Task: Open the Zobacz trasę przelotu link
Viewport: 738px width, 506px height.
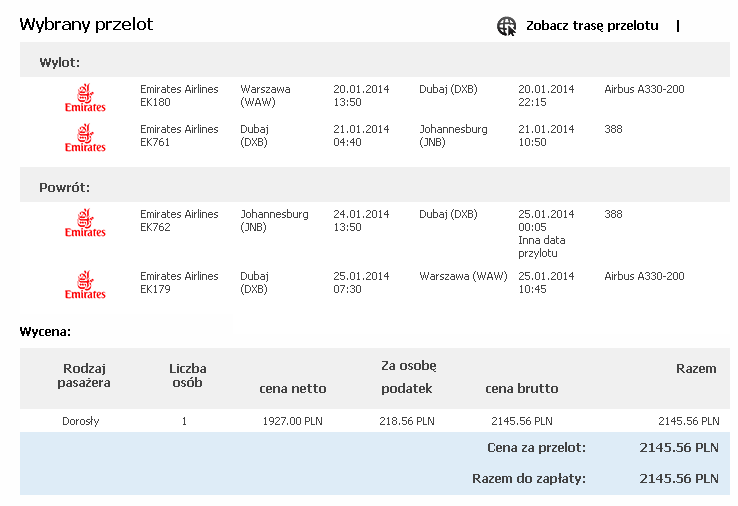Action: tap(592, 25)
